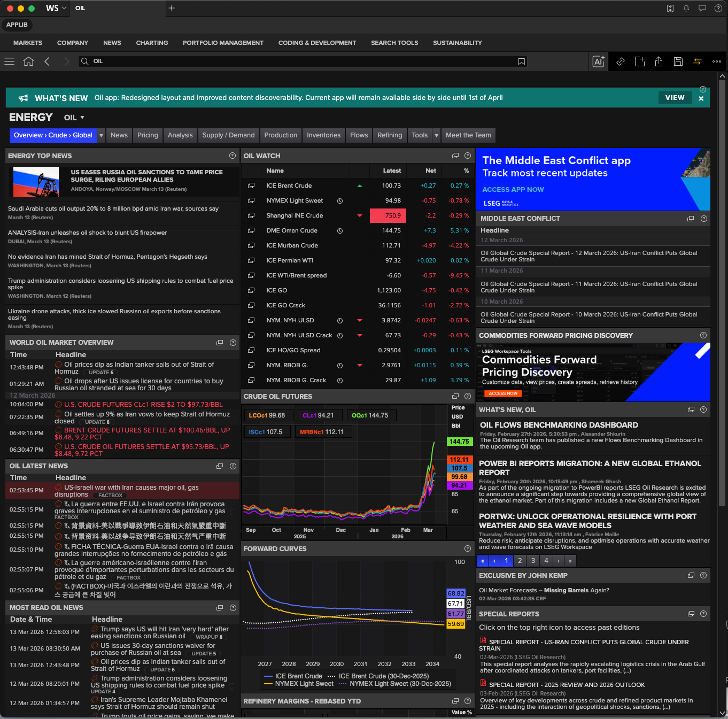The width and height of the screenshot is (728, 719).
Task: Open help for Crude Oil Futures panel
Action: click(468, 396)
